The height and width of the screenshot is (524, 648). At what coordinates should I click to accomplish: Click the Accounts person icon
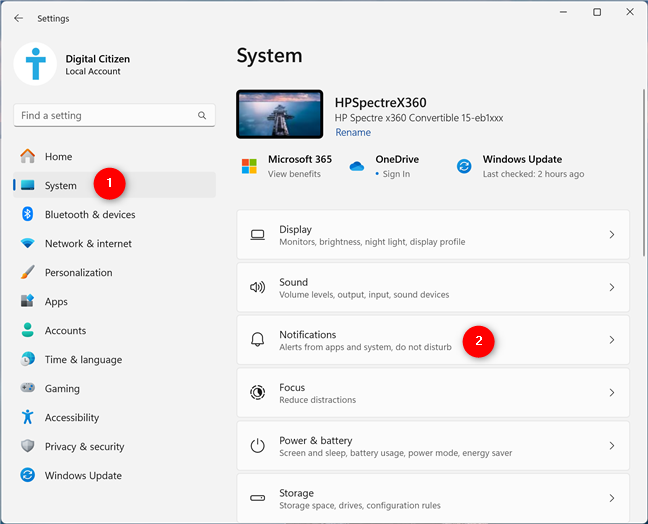click(x=28, y=330)
